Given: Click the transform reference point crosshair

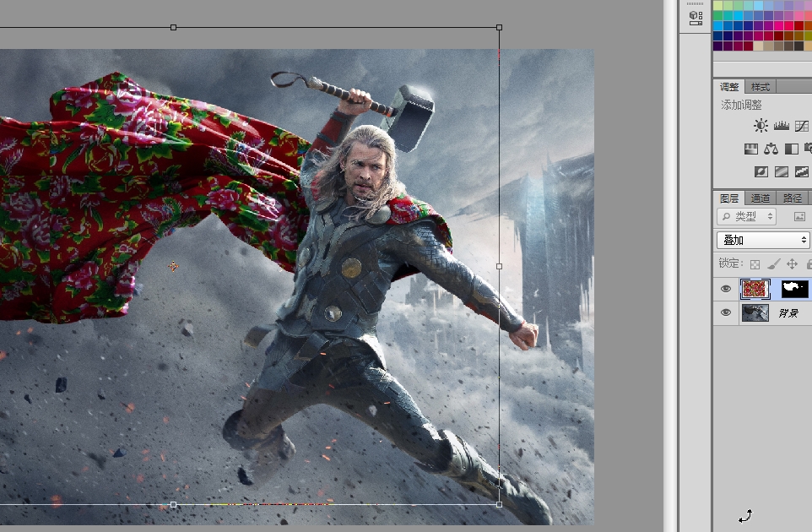Looking at the screenshot, I should point(174,266).
